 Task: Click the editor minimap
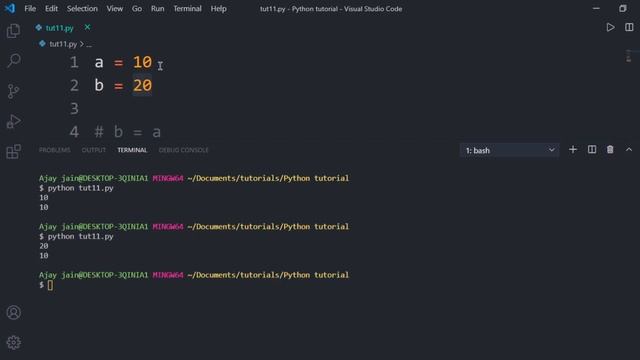coord(629,56)
